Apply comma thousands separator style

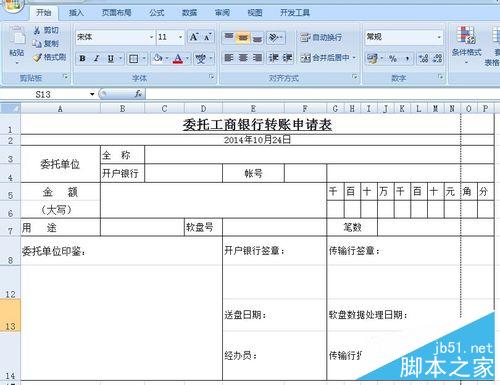(x=407, y=59)
